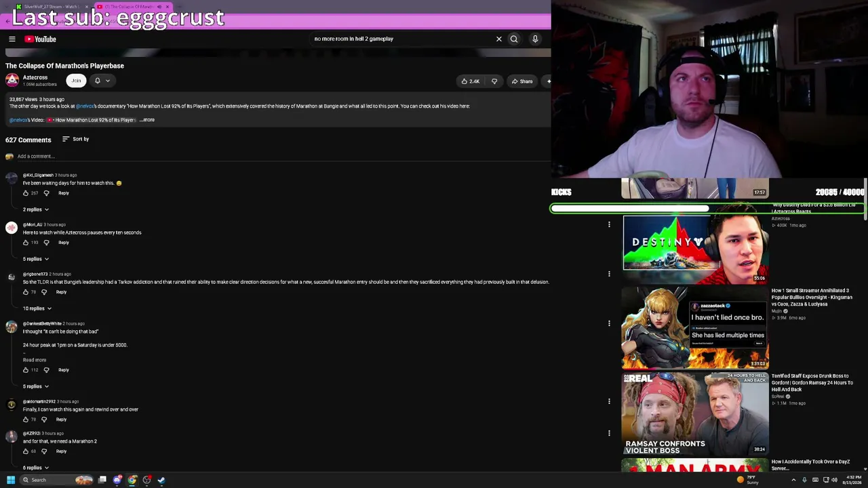The image size is (868, 488).
Task: Open options beside the zazzastack video thumbnail
Action: click(x=609, y=324)
